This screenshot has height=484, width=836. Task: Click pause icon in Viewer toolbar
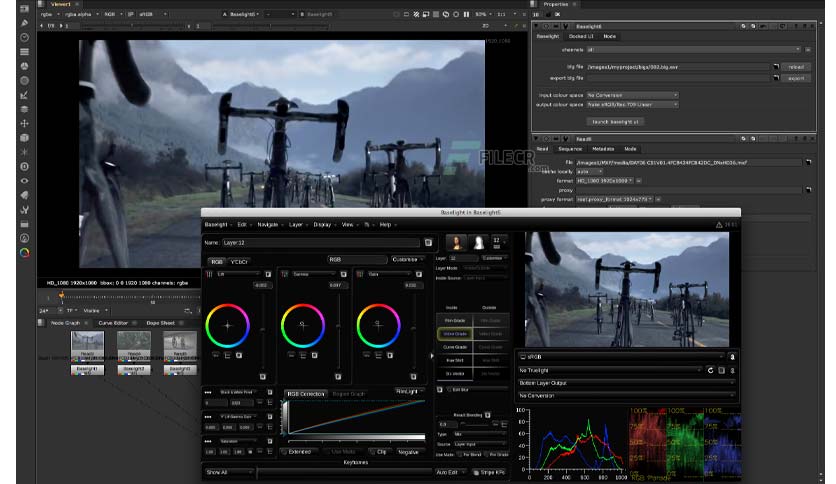tap(467, 14)
